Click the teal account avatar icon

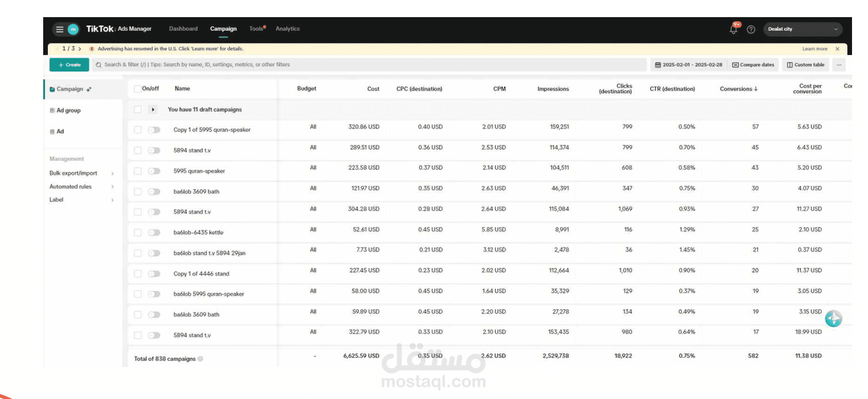(73, 29)
